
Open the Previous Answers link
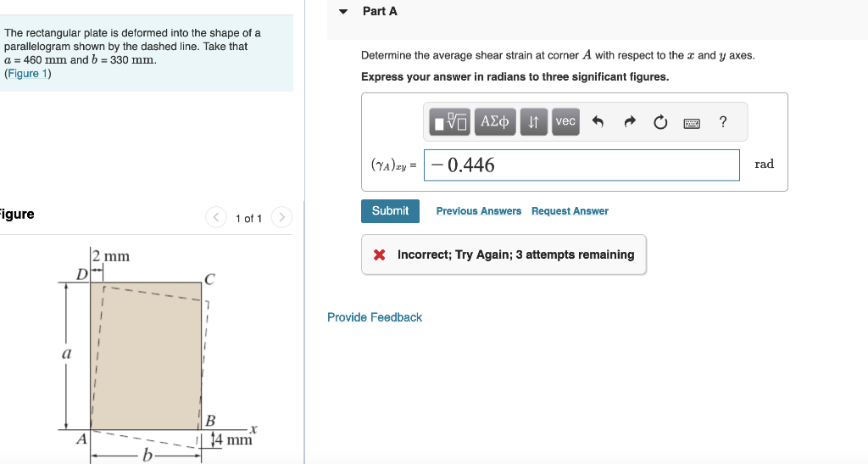click(479, 211)
